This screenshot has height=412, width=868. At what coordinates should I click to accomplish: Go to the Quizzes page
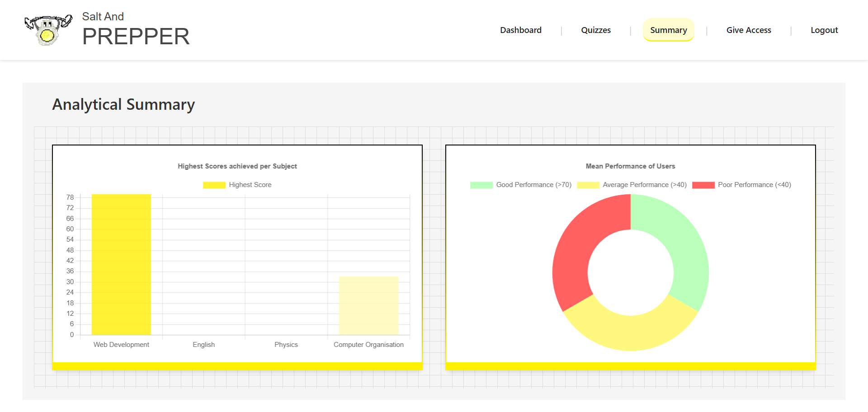595,30
